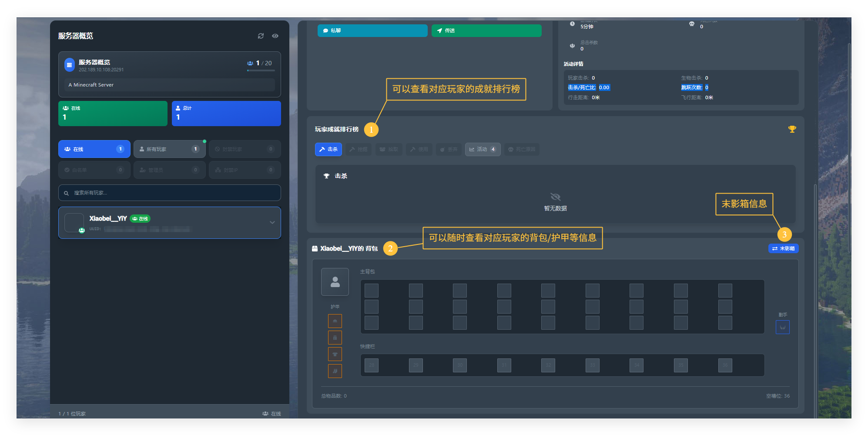The image size is (868, 435).
Task: Select the helmet armor slot
Action: point(335,321)
